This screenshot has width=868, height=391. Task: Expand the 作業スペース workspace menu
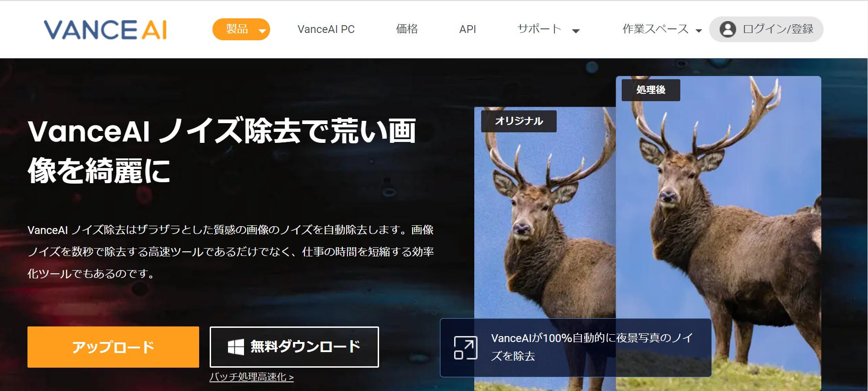pyautogui.click(x=662, y=29)
